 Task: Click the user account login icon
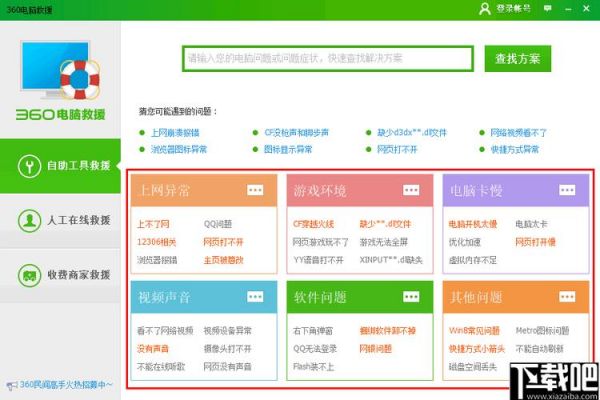[x=484, y=8]
